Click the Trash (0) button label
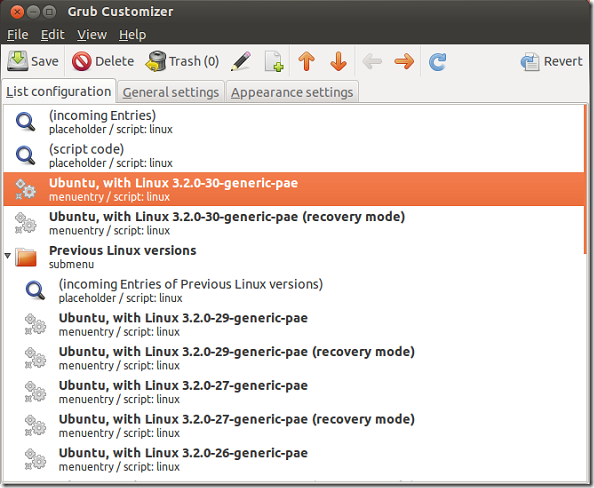This screenshot has height=488, width=594. [194, 61]
